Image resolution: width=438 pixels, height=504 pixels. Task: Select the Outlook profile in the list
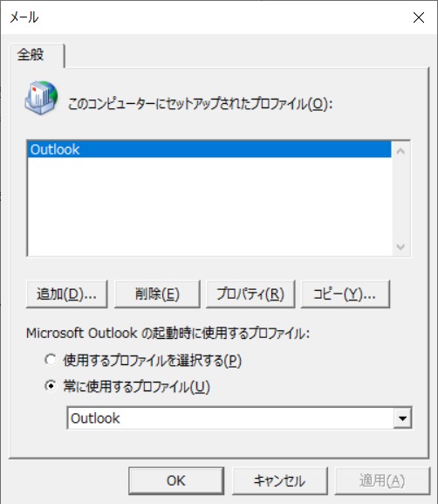[x=209, y=149]
